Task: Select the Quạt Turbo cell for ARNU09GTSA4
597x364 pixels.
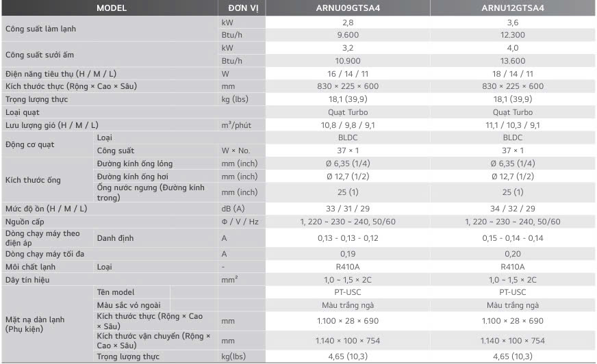Action: [348, 113]
